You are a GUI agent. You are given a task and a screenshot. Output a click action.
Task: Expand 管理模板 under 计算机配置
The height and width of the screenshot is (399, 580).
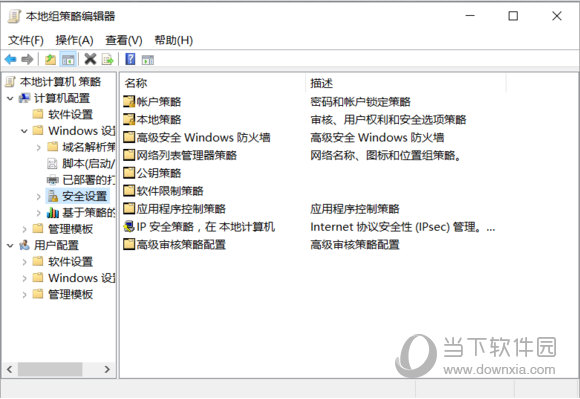24,229
